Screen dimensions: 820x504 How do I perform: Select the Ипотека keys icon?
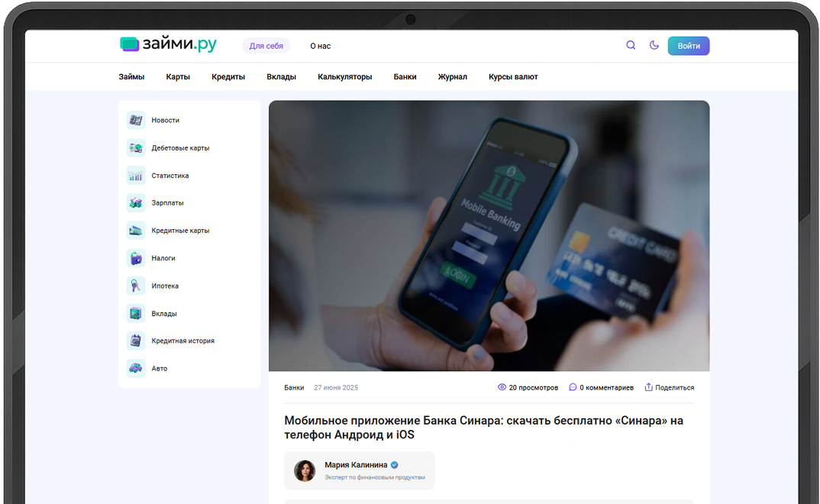[x=136, y=286]
